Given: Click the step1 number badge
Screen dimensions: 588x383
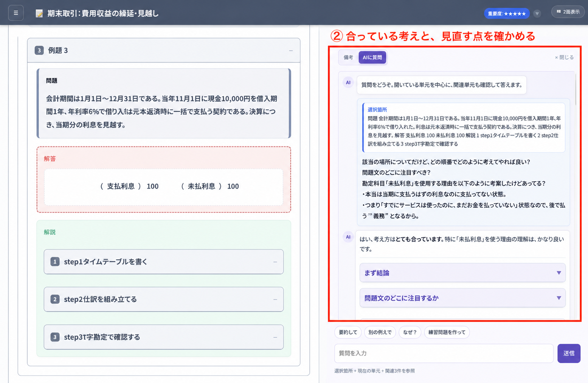Looking at the screenshot, I should [x=55, y=262].
